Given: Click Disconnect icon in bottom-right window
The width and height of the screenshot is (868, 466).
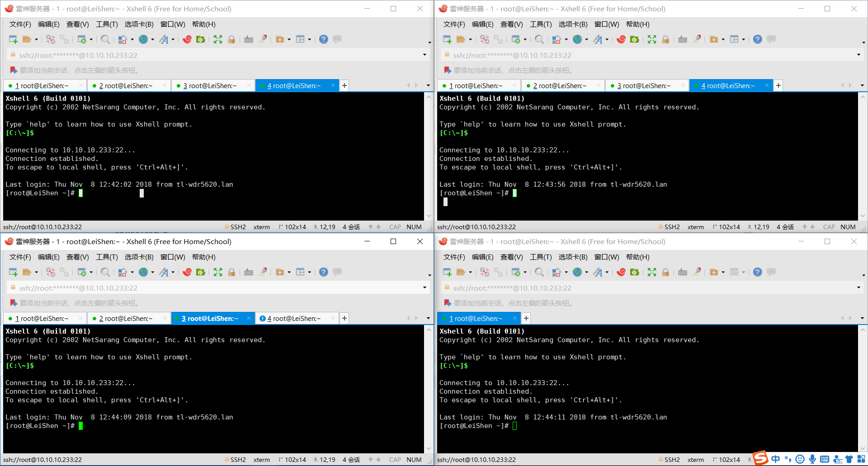Looking at the screenshot, I should pyautogui.click(x=485, y=272).
